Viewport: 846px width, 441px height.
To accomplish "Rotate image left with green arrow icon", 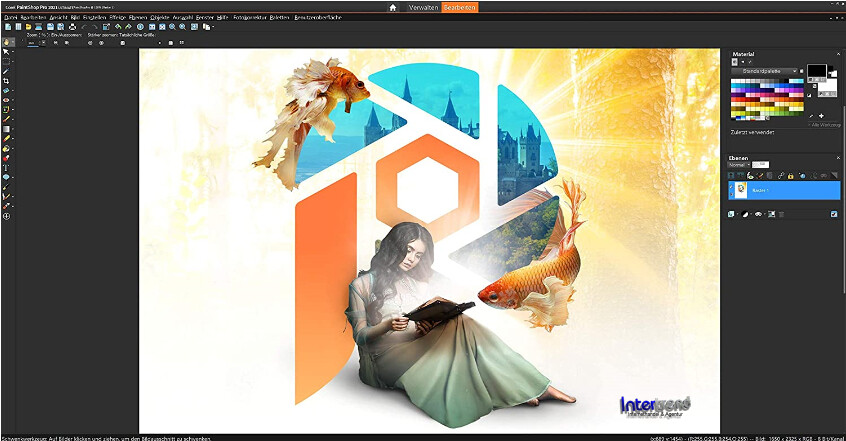I will click(x=118, y=27).
